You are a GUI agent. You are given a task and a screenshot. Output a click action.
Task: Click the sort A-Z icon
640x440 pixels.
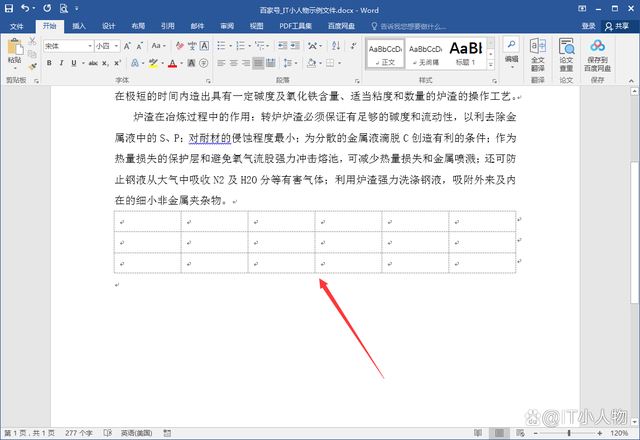[x=336, y=46]
